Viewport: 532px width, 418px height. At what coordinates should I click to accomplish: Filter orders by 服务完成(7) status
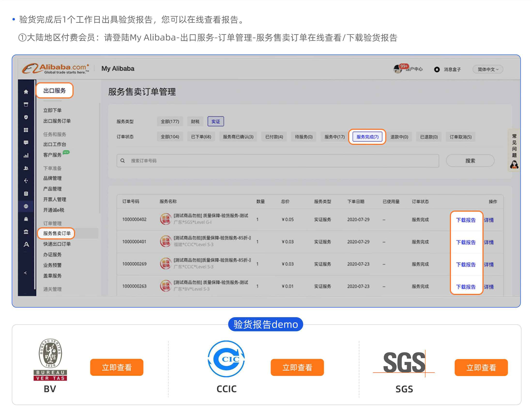pos(367,137)
